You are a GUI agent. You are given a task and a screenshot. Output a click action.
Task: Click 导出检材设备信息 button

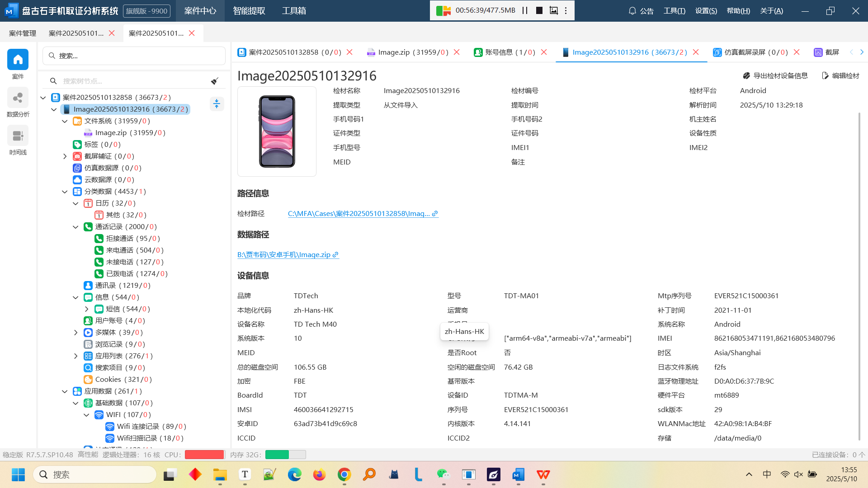[775, 75]
